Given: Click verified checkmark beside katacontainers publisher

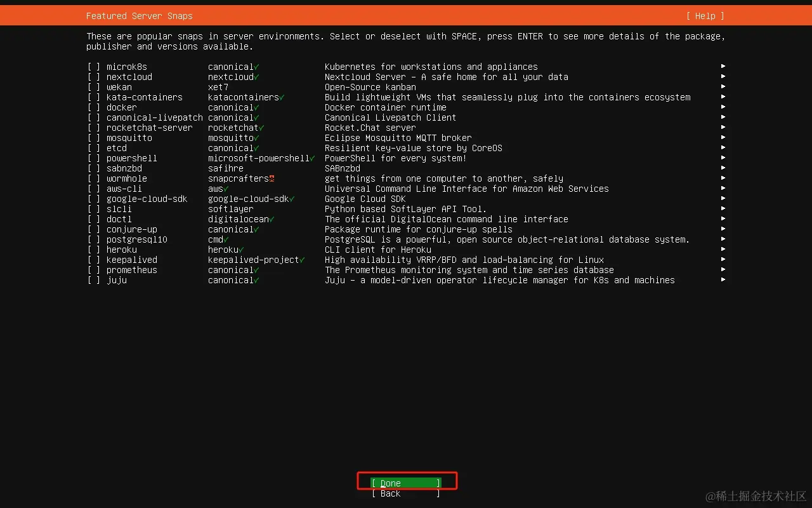Looking at the screenshot, I should click(282, 97).
